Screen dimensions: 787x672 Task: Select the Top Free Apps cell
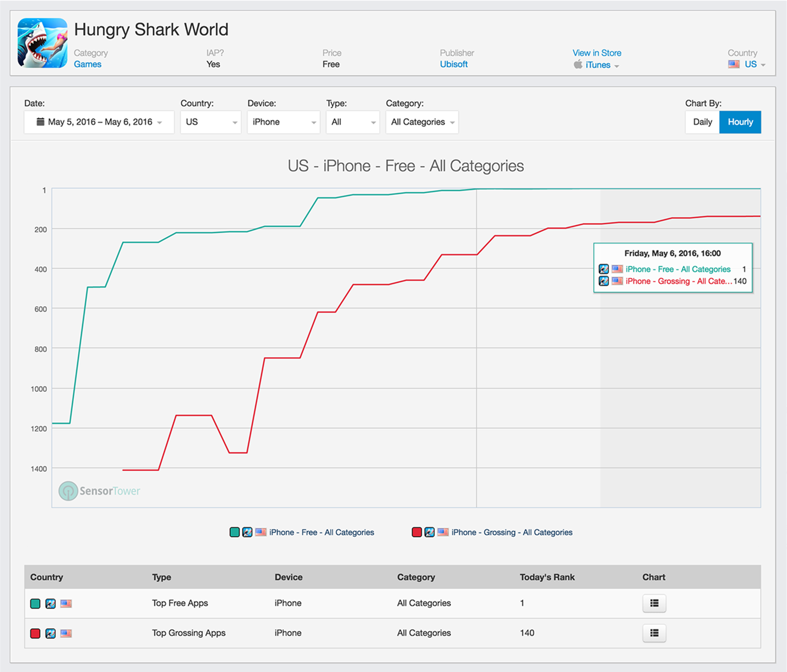(x=180, y=603)
